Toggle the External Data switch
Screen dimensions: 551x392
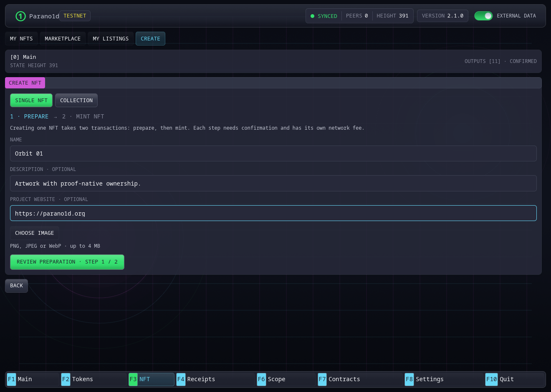pos(483,16)
